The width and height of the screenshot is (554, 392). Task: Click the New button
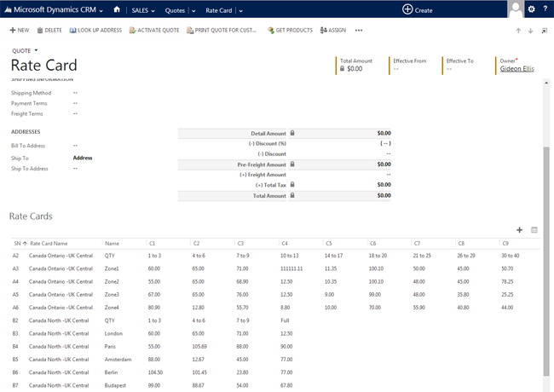pyautogui.click(x=19, y=30)
